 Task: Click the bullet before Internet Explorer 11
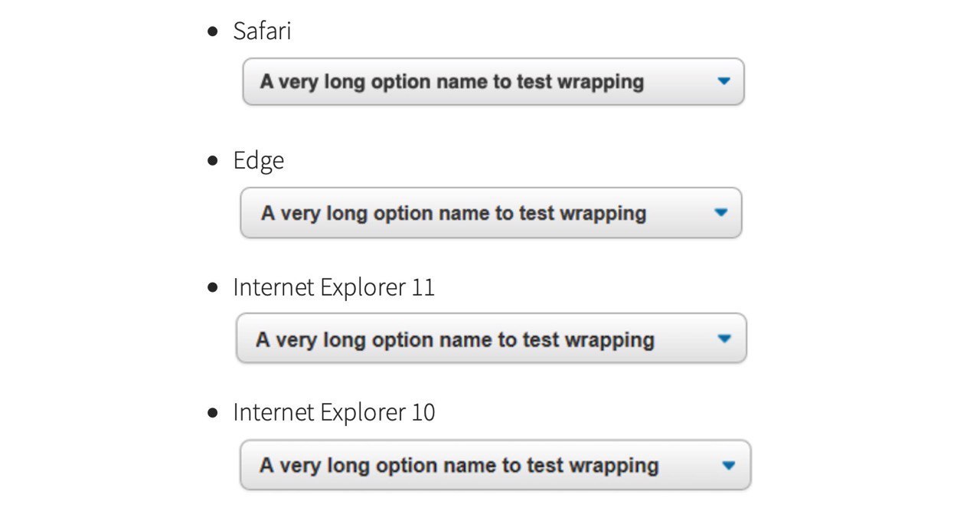(213, 288)
